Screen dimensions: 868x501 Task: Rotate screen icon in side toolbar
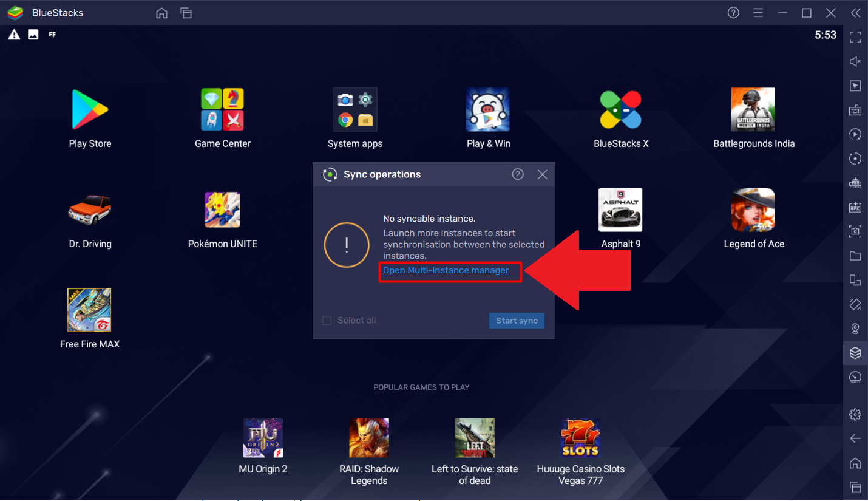click(x=855, y=280)
